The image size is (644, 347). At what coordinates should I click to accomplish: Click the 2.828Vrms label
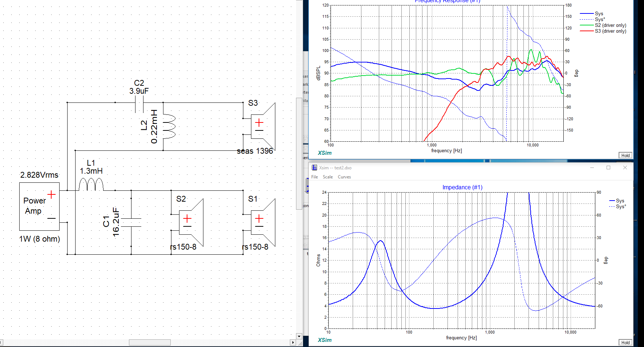pyautogui.click(x=39, y=175)
